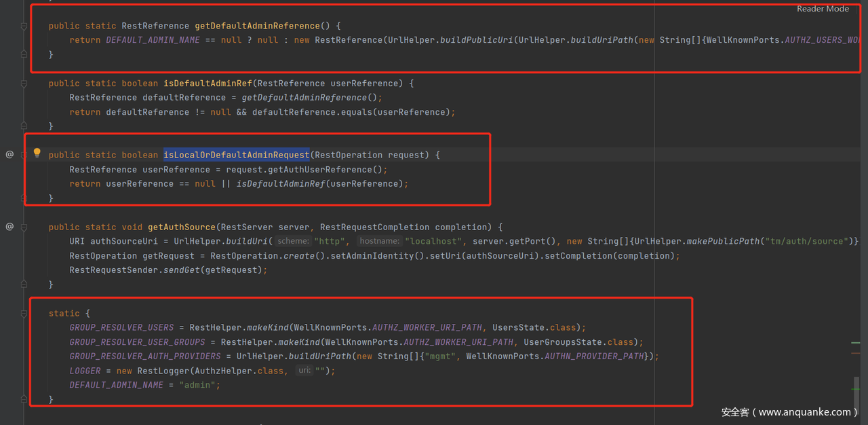868x425 pixels.
Task: Toggle Reader Mode in the editor
Action: (823, 9)
